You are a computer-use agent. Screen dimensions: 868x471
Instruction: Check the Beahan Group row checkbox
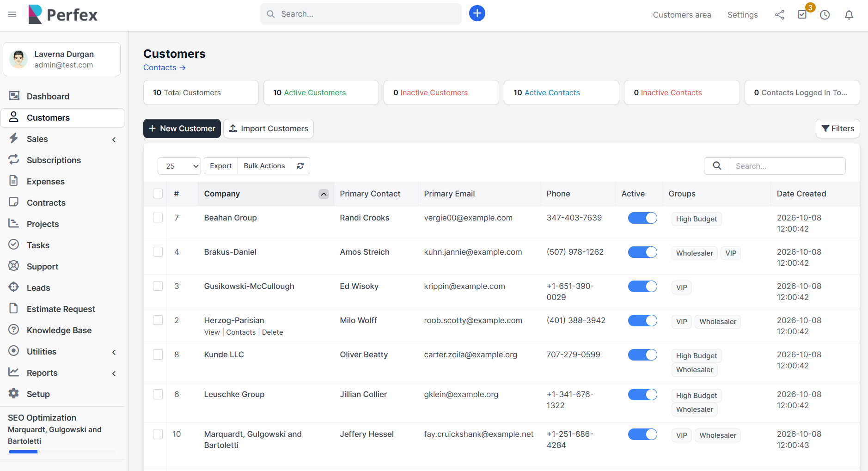[158, 218]
